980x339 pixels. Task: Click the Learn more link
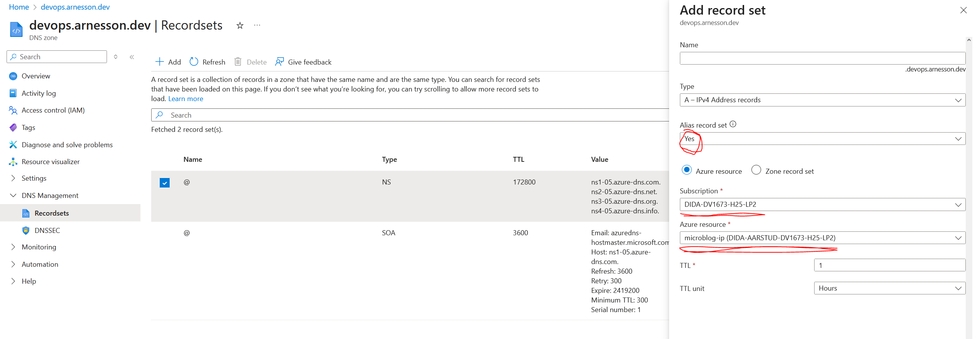click(x=185, y=99)
